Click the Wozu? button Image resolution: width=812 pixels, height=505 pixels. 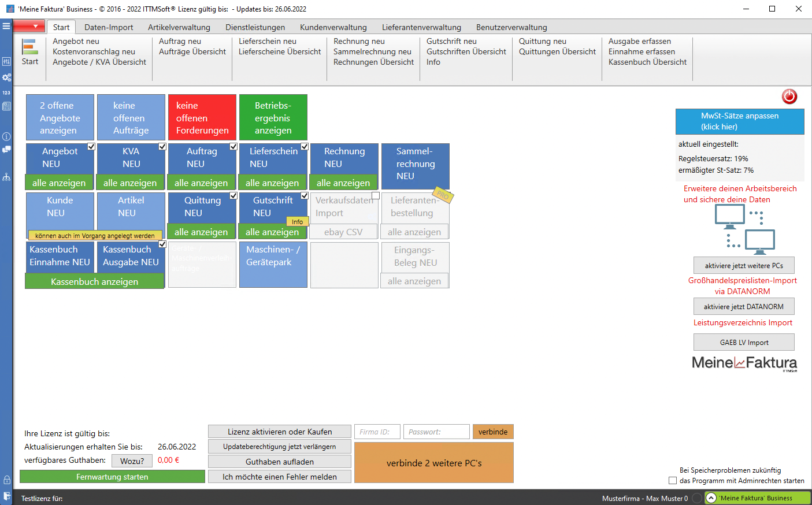coord(132,461)
